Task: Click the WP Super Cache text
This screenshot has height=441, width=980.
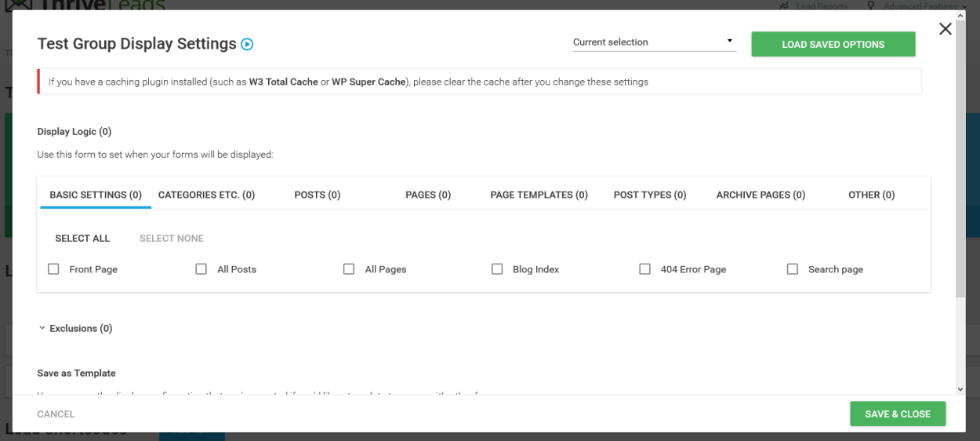Action: [369, 82]
